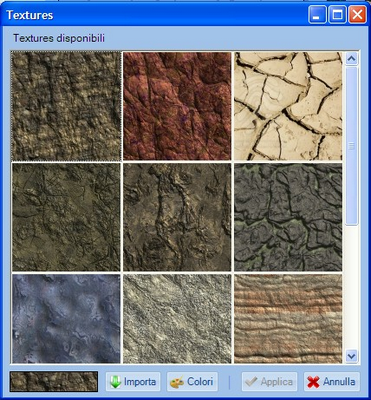Viewport: 371px width, 400px height.
Task: Choose the cracked dry mud texture
Action: click(x=288, y=106)
